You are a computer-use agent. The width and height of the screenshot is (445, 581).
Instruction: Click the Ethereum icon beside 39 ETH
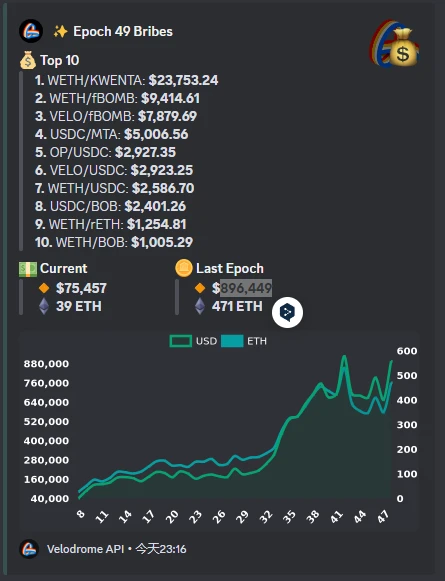(x=44, y=306)
